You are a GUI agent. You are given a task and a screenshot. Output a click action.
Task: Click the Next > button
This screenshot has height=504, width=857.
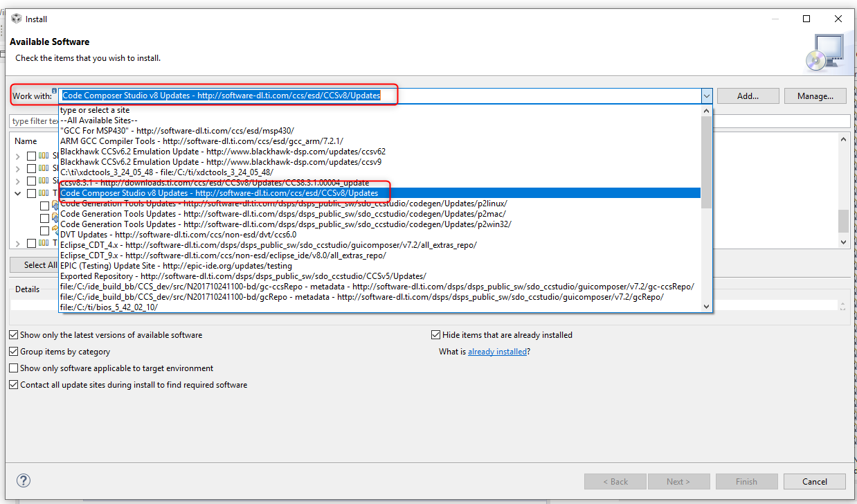pyautogui.click(x=678, y=482)
